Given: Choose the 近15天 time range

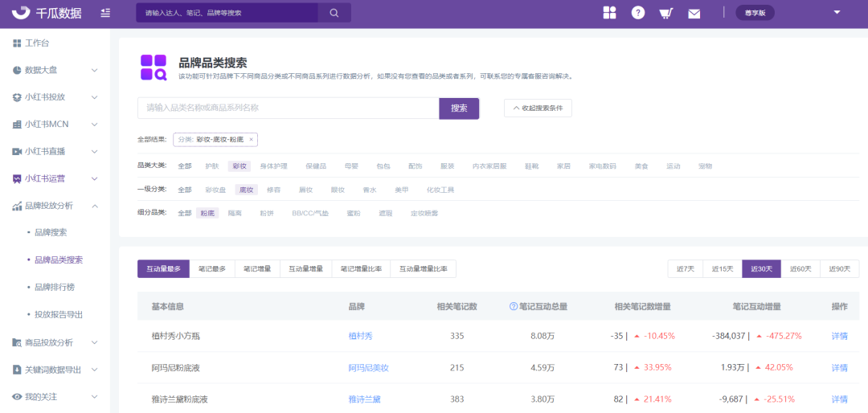Looking at the screenshot, I should pyautogui.click(x=723, y=269).
